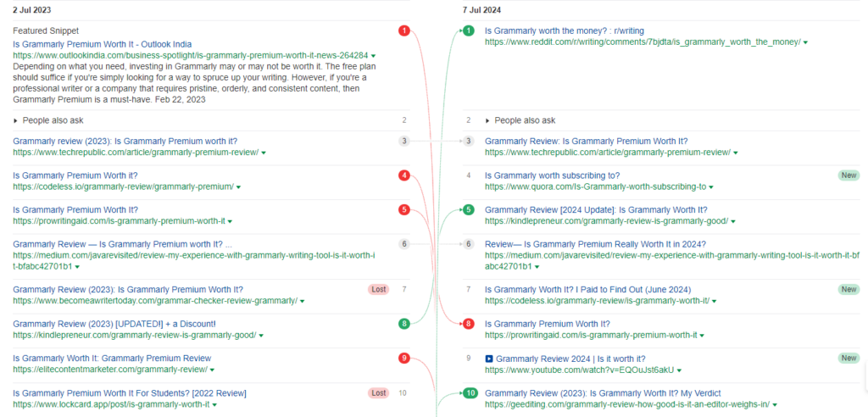
Task: Click red position 8 badge in 2024 column
Action: point(468,324)
